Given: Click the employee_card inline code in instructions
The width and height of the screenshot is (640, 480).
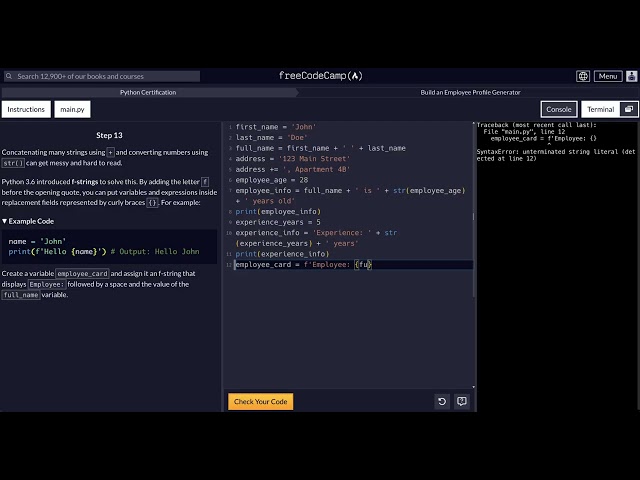Looking at the screenshot, I should [82, 273].
